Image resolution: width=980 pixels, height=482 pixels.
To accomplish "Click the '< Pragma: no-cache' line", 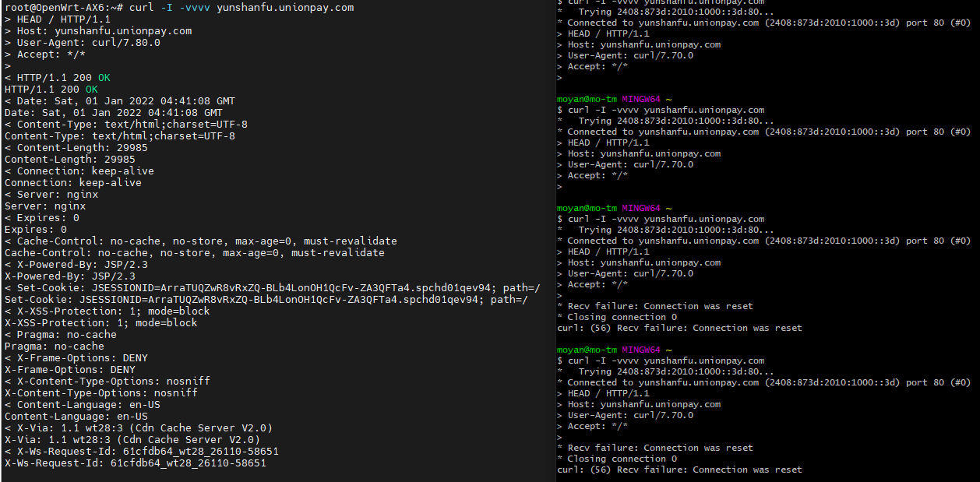I will point(60,335).
